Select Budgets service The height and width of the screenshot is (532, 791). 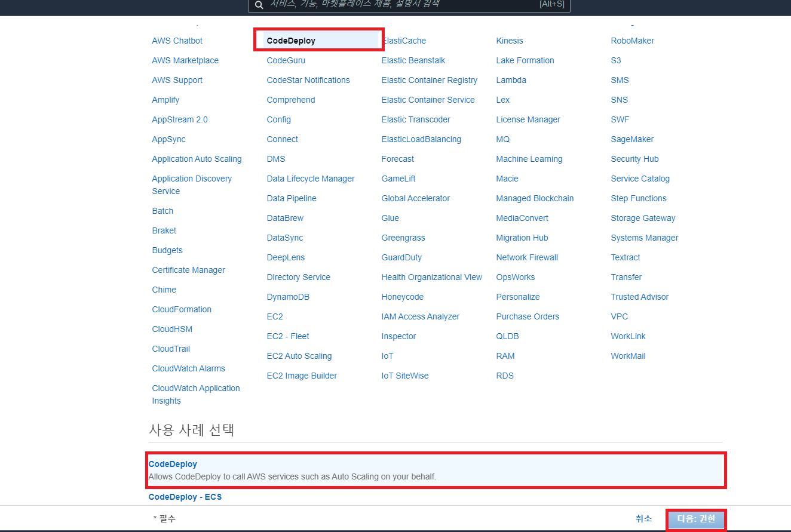pos(167,250)
